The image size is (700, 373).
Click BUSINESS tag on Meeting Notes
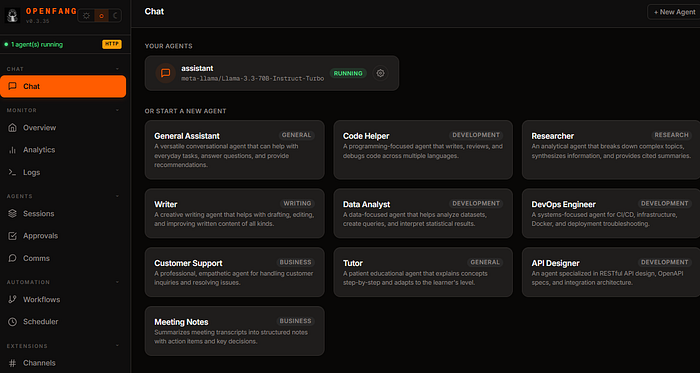[296, 321]
